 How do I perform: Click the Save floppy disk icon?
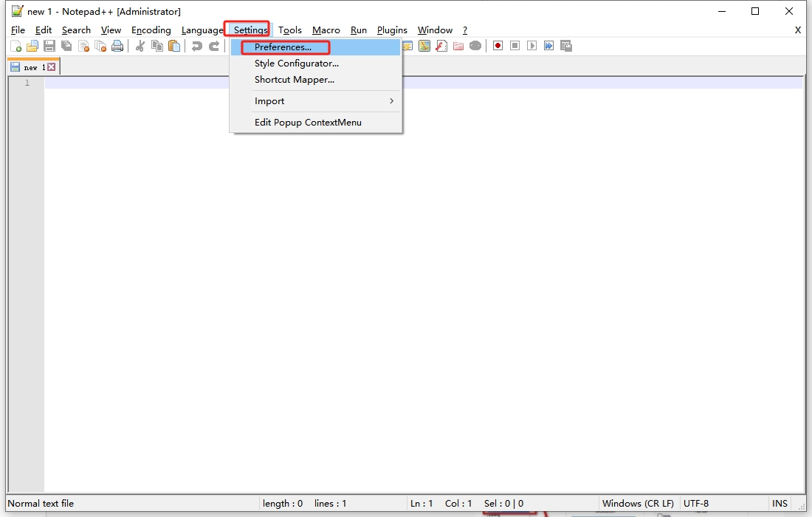pyautogui.click(x=49, y=46)
